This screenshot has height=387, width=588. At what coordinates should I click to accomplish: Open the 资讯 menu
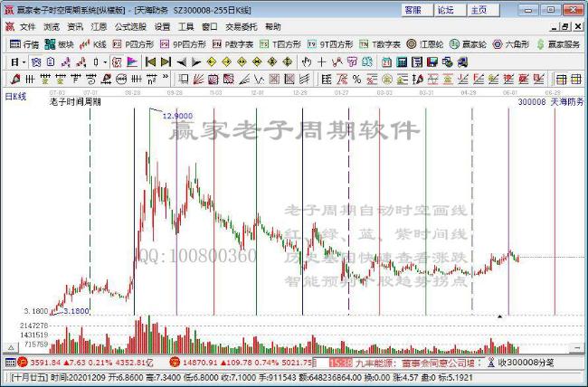(x=75, y=27)
